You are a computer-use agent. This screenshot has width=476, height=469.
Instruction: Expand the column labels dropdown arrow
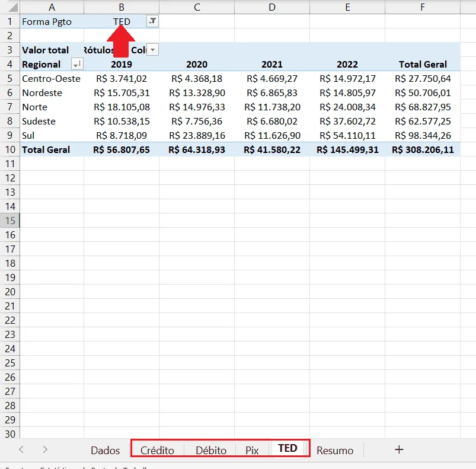click(153, 50)
